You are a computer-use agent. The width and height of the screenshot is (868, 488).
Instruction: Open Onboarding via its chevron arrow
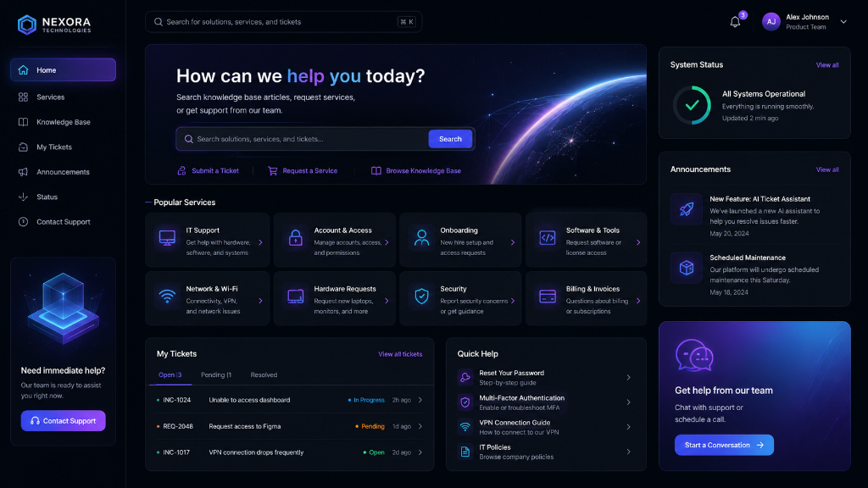click(513, 242)
